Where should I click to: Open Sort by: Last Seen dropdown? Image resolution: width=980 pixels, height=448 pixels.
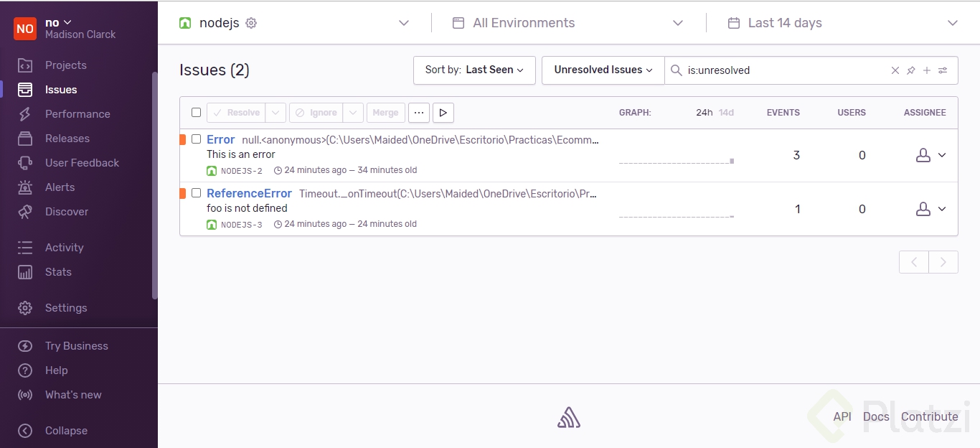click(x=474, y=70)
